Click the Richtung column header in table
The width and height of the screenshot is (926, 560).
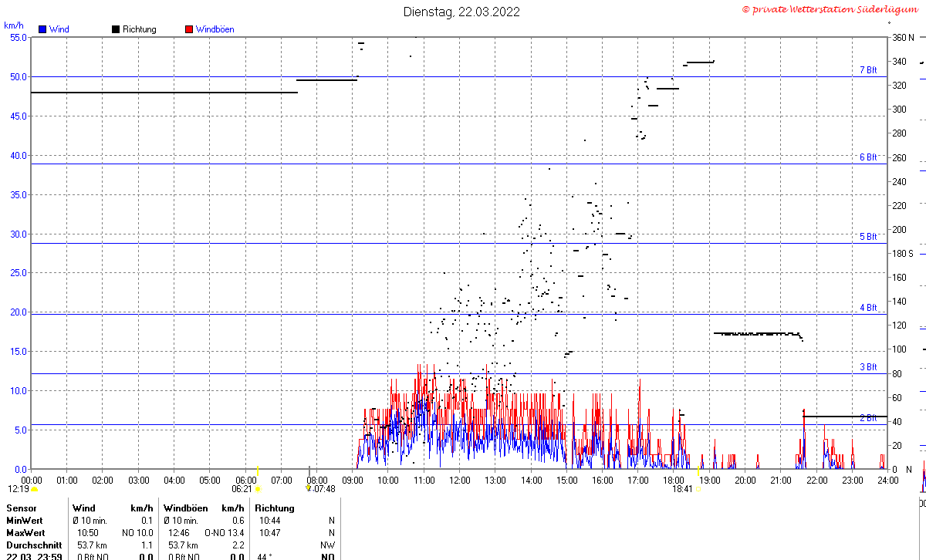tap(275, 508)
